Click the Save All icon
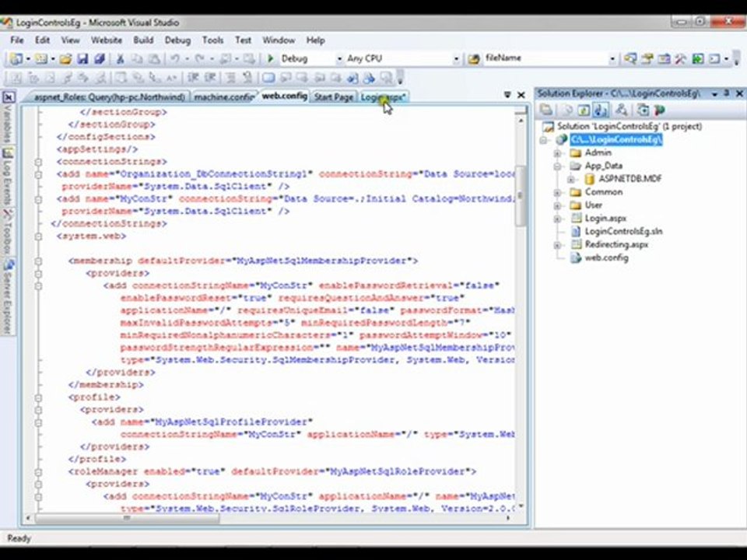 (99, 58)
